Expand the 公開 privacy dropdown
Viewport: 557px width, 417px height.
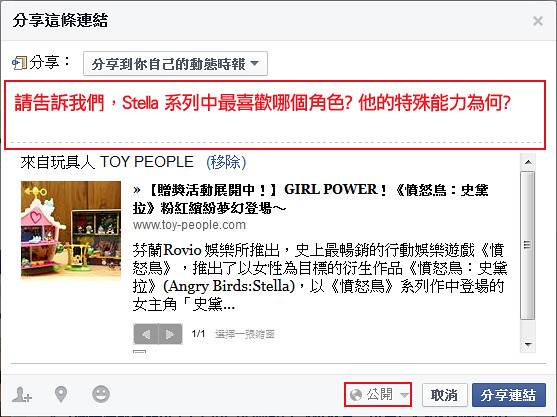(x=378, y=395)
